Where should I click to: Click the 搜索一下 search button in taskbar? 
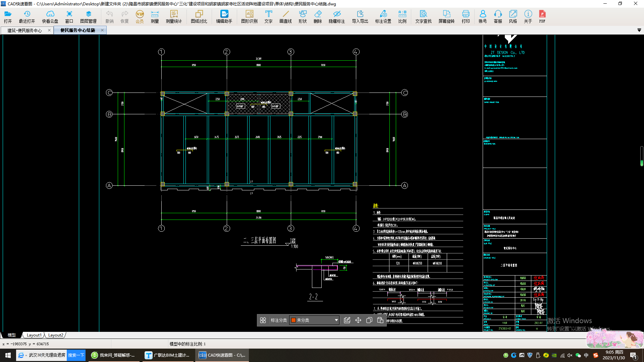pos(76,355)
